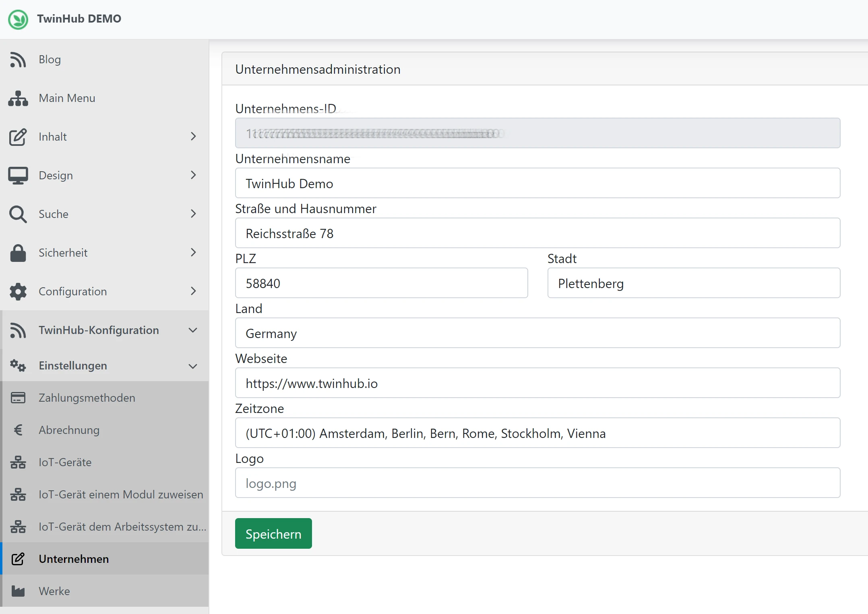This screenshot has height=614, width=868.
Task: Click the Sicherheit lock icon
Action: [x=18, y=253]
